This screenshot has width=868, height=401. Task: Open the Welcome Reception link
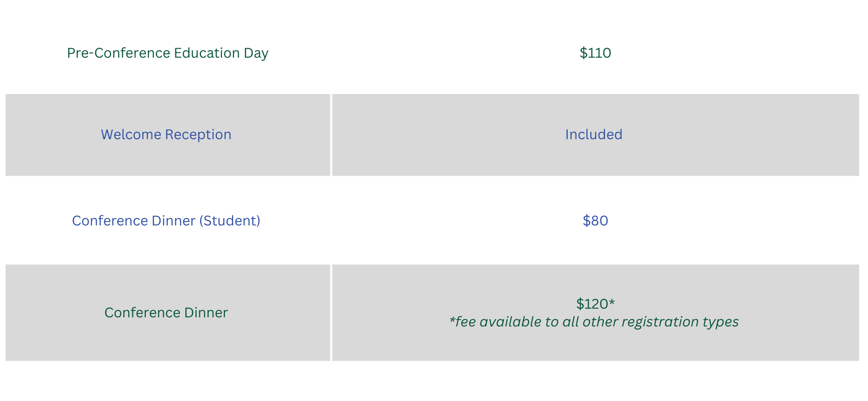click(x=166, y=134)
